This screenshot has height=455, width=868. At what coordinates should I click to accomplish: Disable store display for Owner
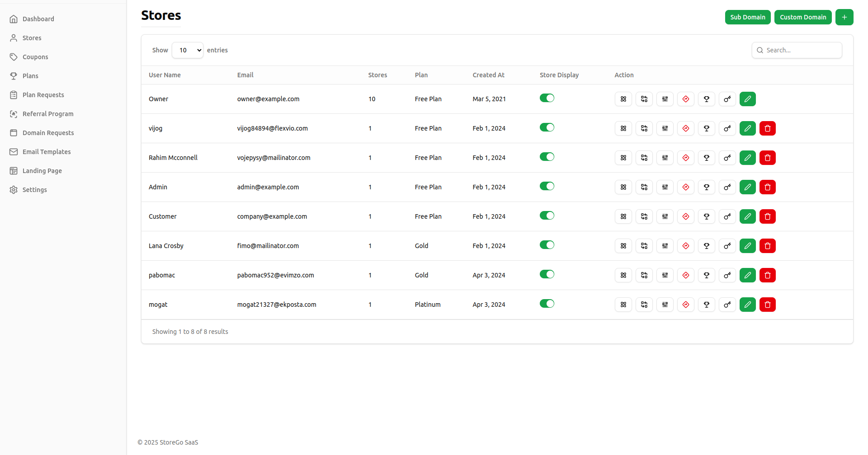coord(547,98)
